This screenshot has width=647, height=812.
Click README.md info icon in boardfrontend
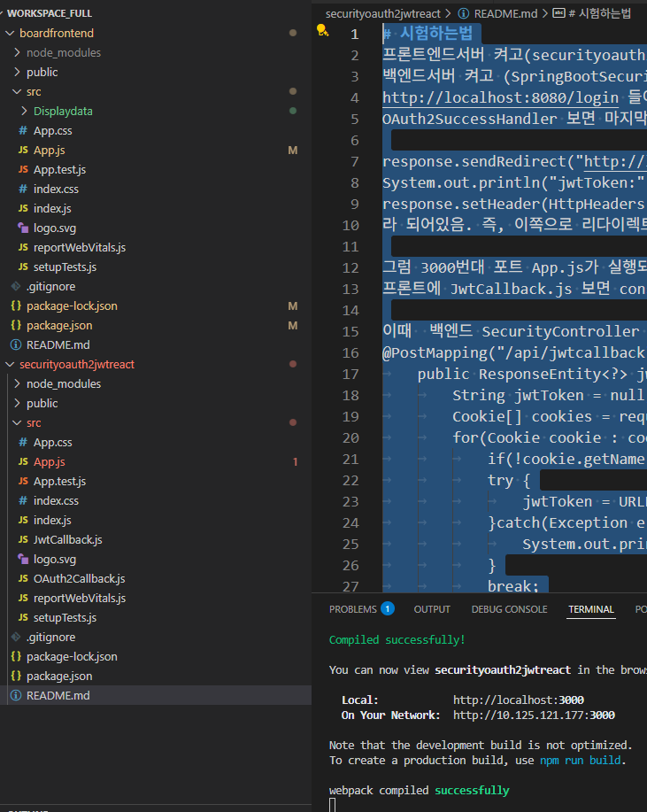point(16,344)
